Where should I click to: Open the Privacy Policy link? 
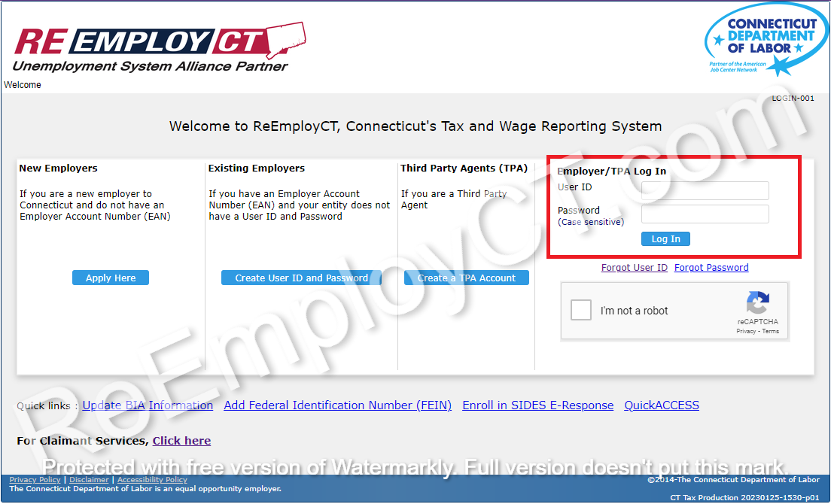pos(35,479)
